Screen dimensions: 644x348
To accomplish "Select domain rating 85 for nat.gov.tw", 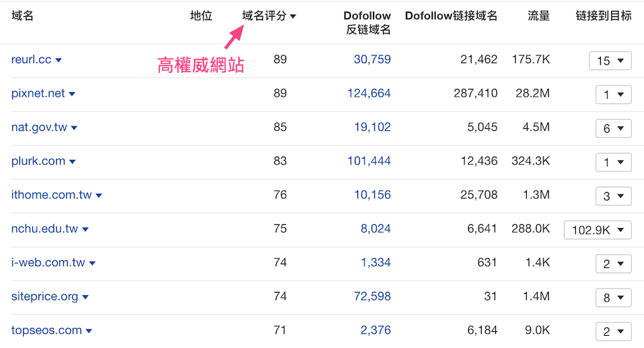I will tap(280, 127).
